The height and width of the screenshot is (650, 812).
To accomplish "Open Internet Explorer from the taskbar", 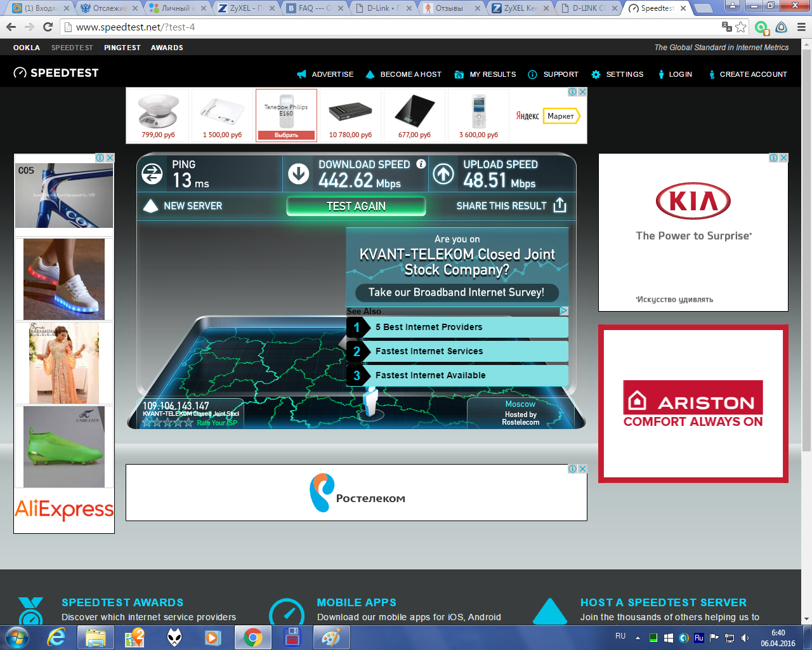I will 57,637.
